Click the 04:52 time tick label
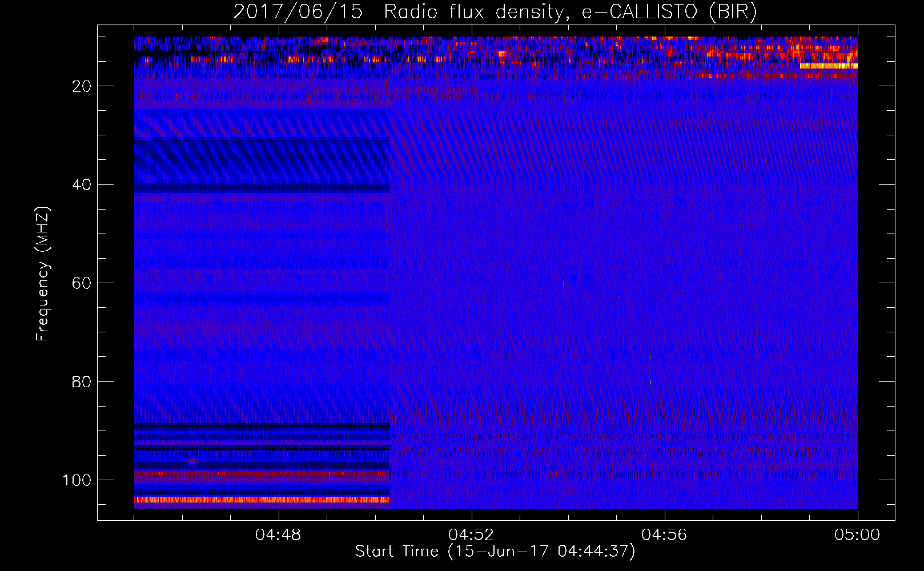The height and width of the screenshot is (571, 924). pyautogui.click(x=471, y=535)
